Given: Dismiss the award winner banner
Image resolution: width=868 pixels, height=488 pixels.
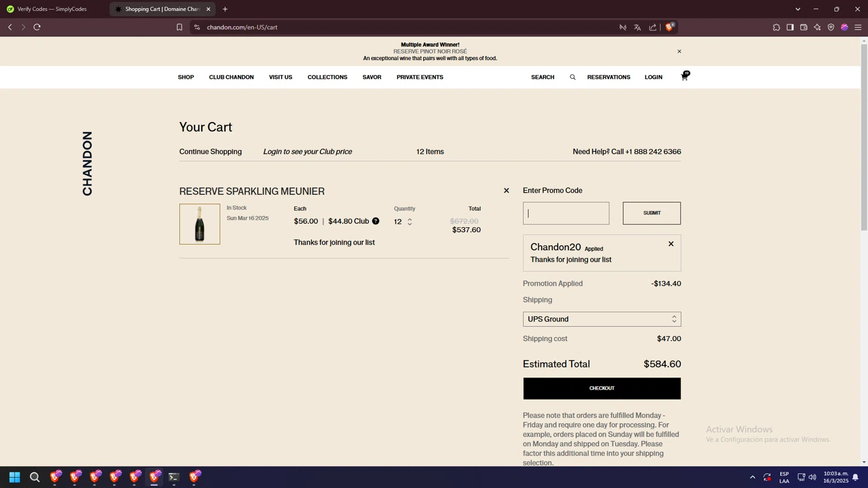Looking at the screenshot, I should [679, 51].
